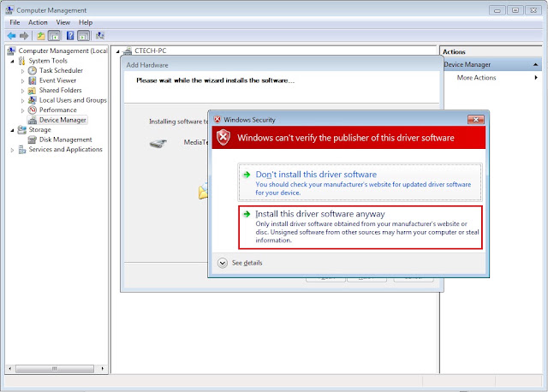Expand See details chevron in security dialog

[x=223, y=263]
